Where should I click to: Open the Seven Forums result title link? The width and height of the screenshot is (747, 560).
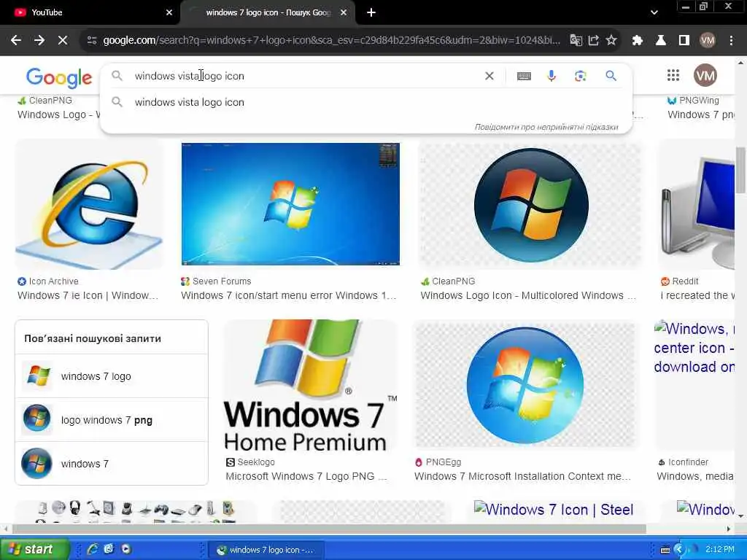click(288, 296)
